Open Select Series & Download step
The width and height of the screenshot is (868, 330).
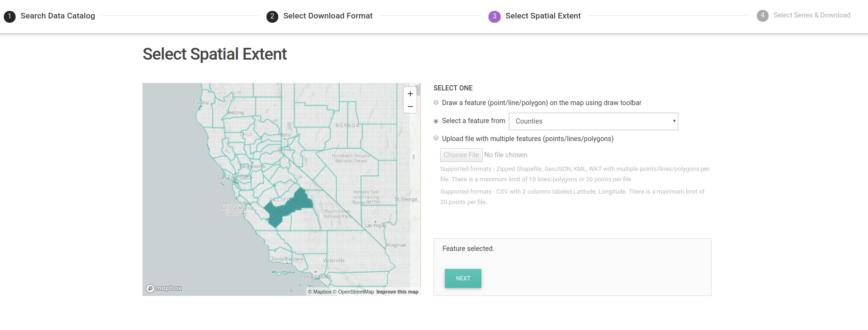coord(812,16)
